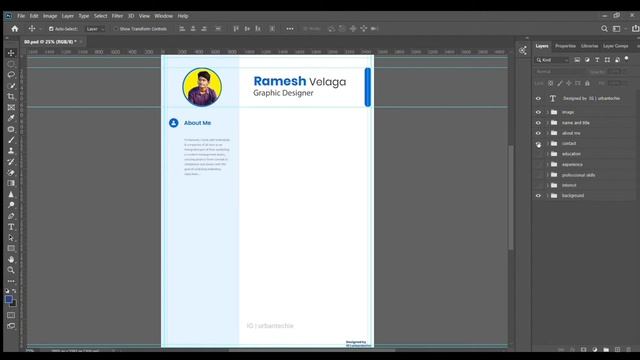Select the Eraser tool

tap(11, 173)
